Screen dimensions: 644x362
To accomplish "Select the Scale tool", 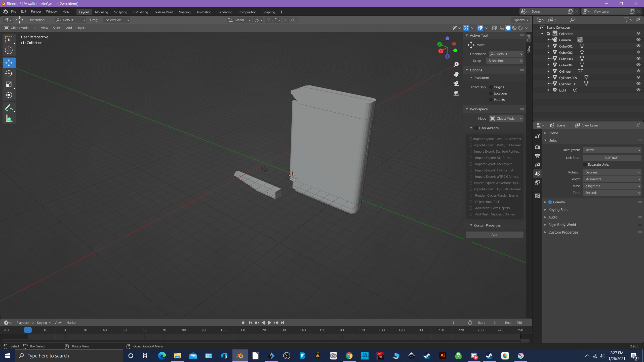I will pyautogui.click(x=9, y=84).
